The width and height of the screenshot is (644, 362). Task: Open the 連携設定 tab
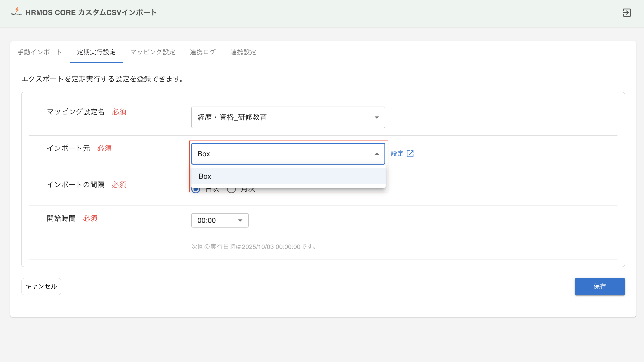243,52
